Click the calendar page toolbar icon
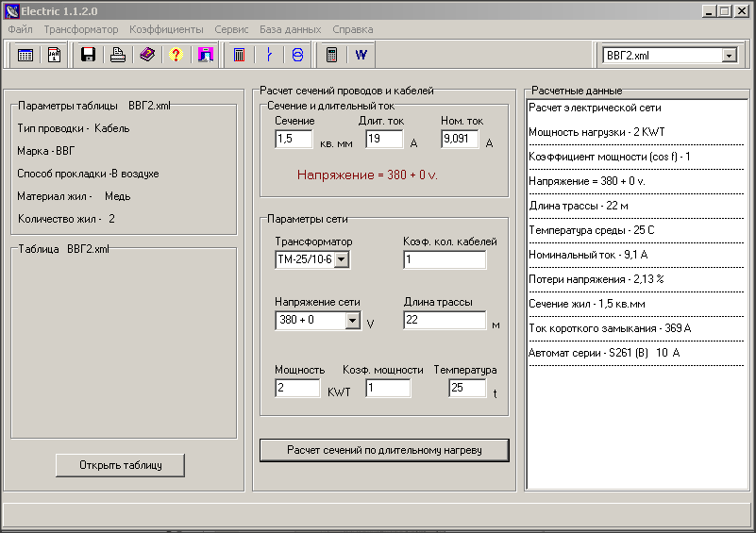 [54, 55]
